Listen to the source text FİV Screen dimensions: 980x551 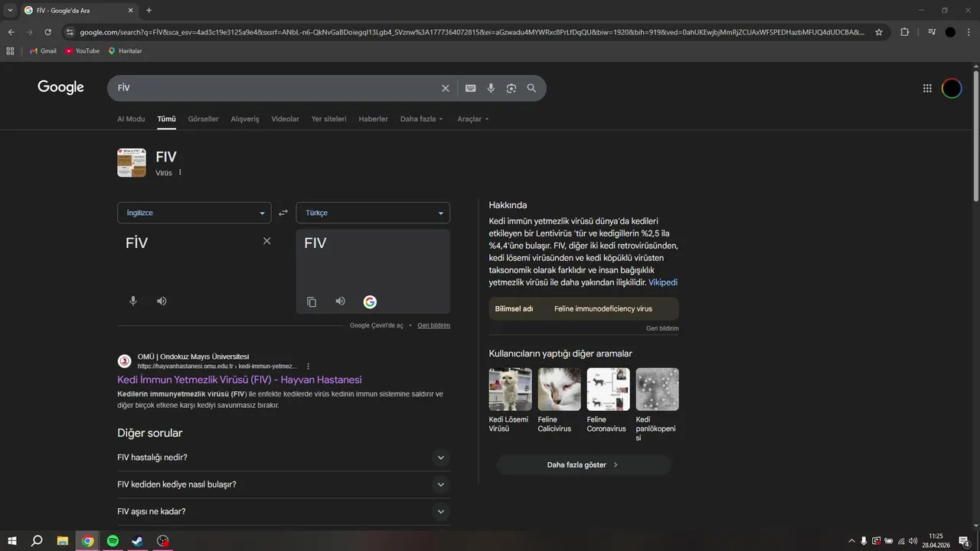tap(162, 301)
